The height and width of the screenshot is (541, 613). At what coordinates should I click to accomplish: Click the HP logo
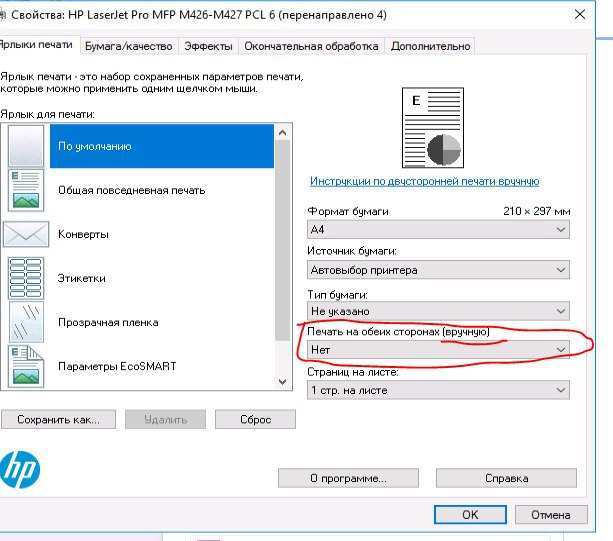point(20,469)
